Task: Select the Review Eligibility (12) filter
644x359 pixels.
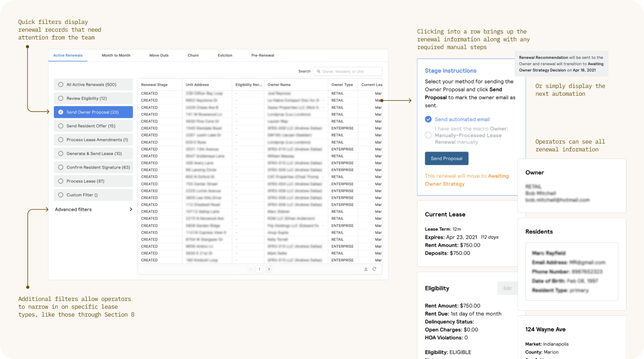Action: point(93,98)
